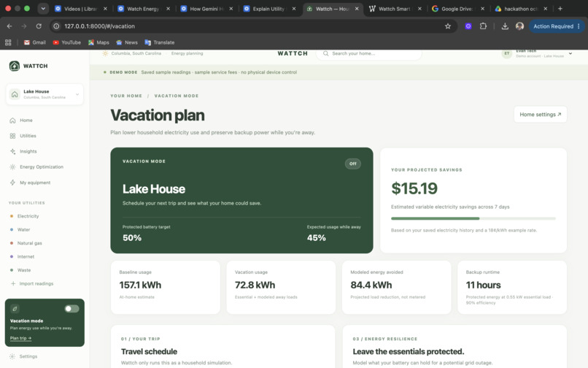
Task: Open the browser downloads icon
Action: point(505,26)
